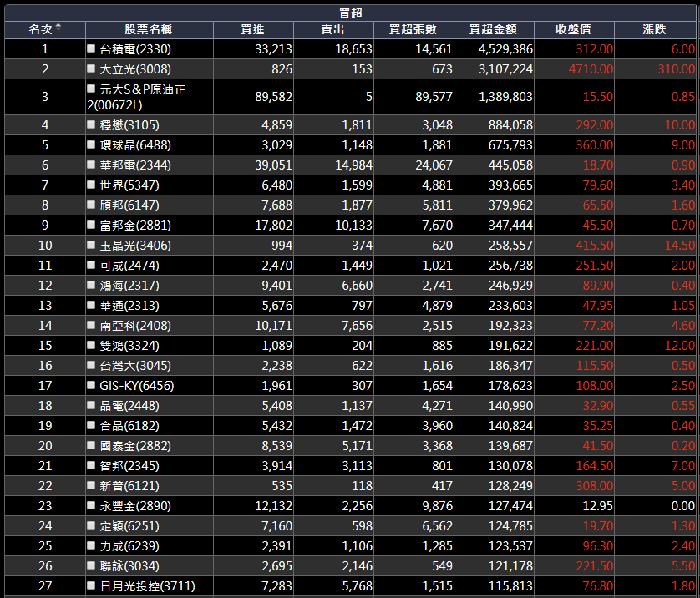Open stock 日月光投控(3711)

click(147, 586)
